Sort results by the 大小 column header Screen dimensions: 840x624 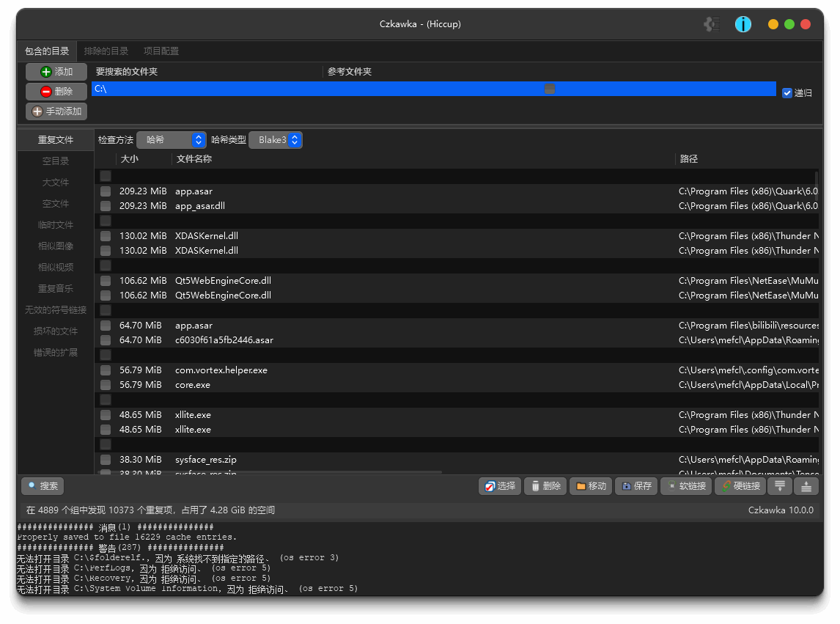(x=130, y=159)
